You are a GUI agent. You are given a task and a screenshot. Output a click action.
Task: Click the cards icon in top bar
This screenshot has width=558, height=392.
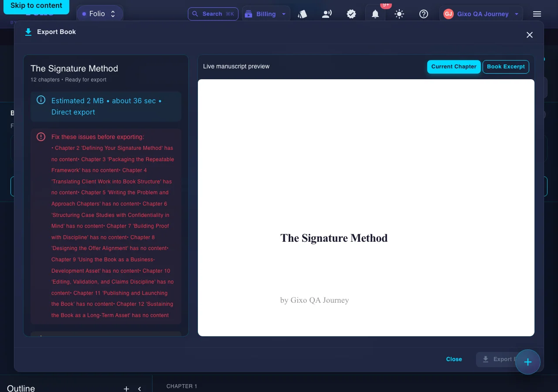coord(303,14)
